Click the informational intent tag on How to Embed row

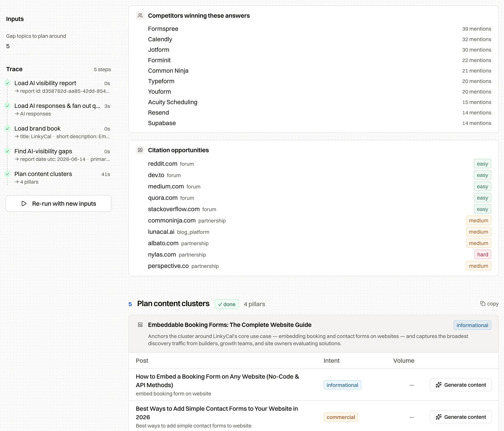point(342,385)
